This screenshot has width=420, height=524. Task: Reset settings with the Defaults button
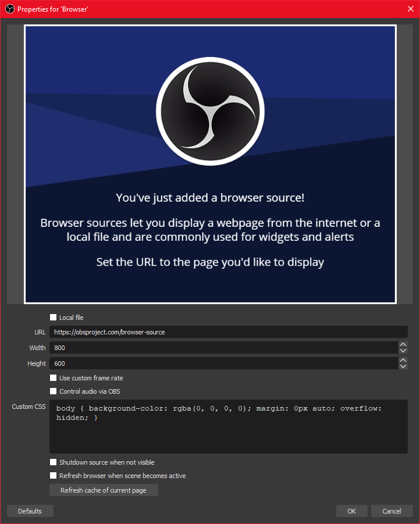tap(30, 511)
